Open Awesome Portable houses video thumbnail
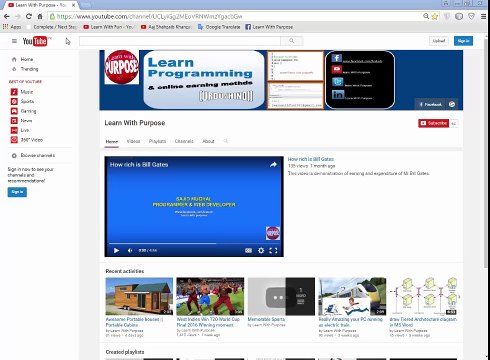This screenshot has height=360, width=490. pos(139,296)
